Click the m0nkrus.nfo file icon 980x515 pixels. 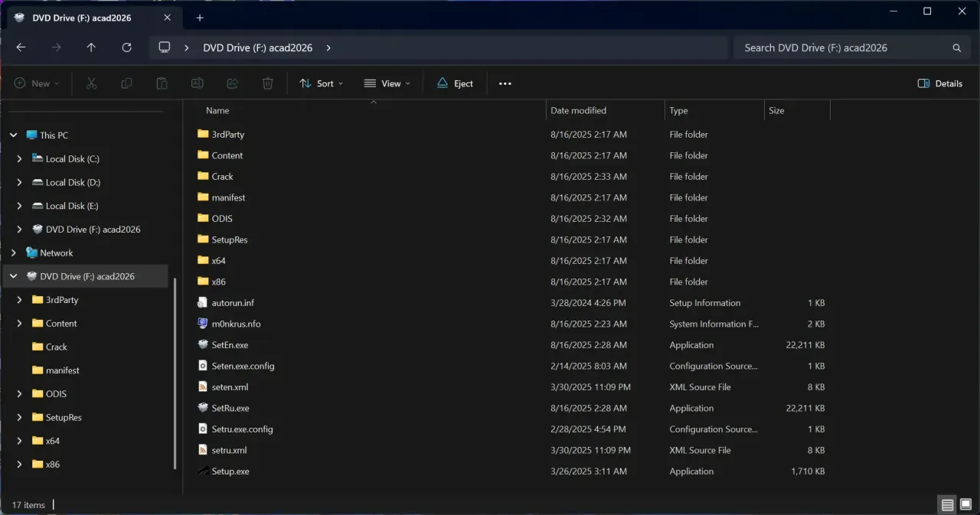203,324
